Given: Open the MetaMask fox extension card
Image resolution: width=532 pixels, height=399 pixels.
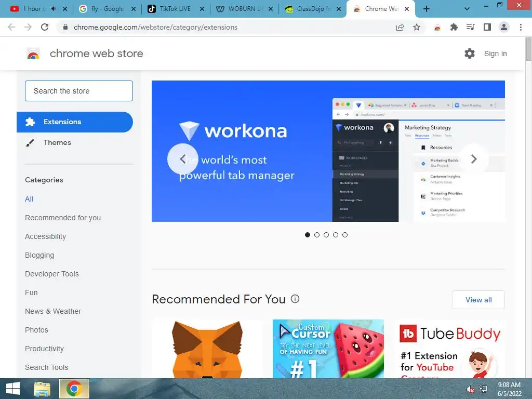Looking at the screenshot, I should (x=207, y=349).
